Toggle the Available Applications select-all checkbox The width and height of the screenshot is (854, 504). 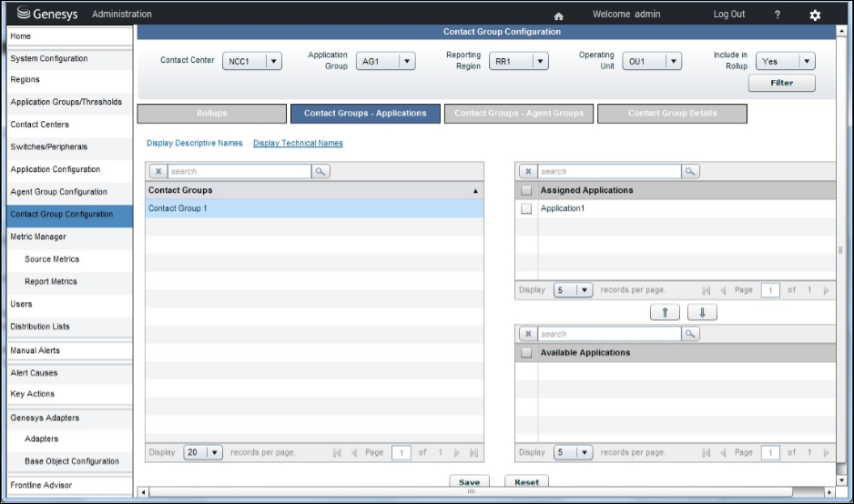point(526,352)
